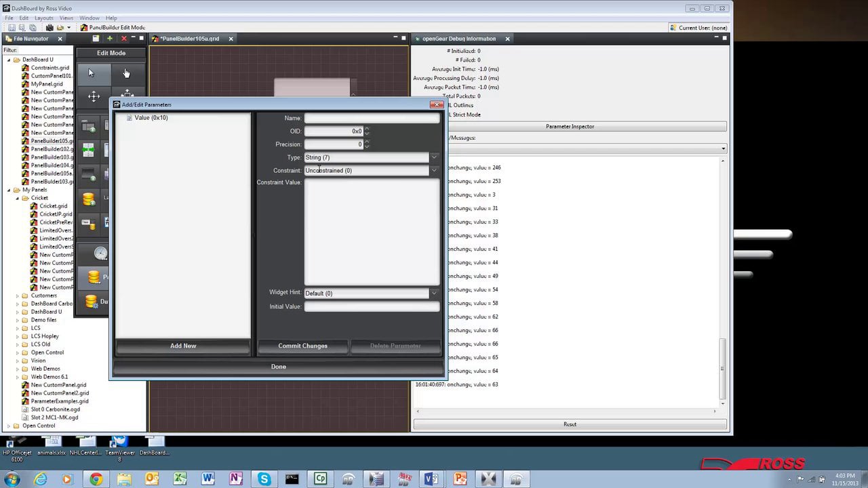Click the debug Reset button
Screen dimensions: 868x488
pos(570,424)
